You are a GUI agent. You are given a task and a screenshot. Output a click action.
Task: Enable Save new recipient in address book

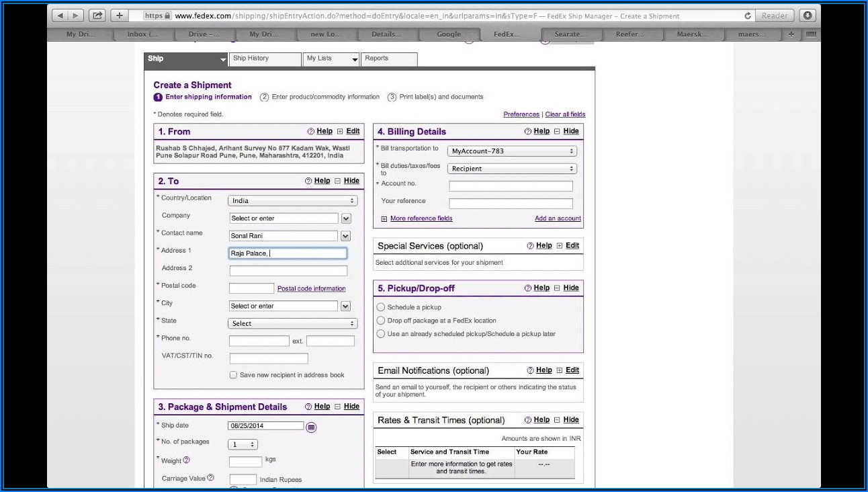click(x=233, y=375)
